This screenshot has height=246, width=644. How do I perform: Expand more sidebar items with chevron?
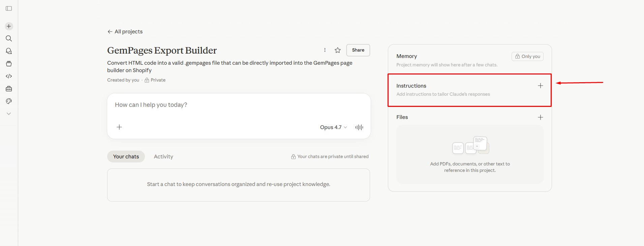[9, 114]
